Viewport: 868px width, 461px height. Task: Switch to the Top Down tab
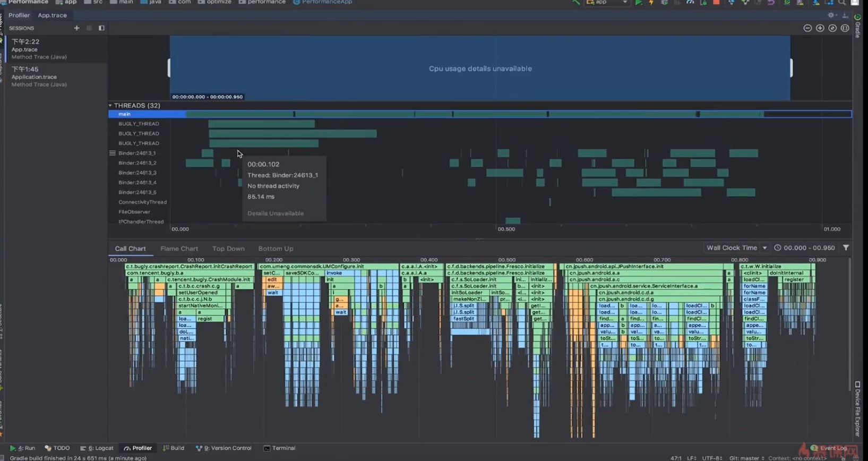click(x=228, y=249)
